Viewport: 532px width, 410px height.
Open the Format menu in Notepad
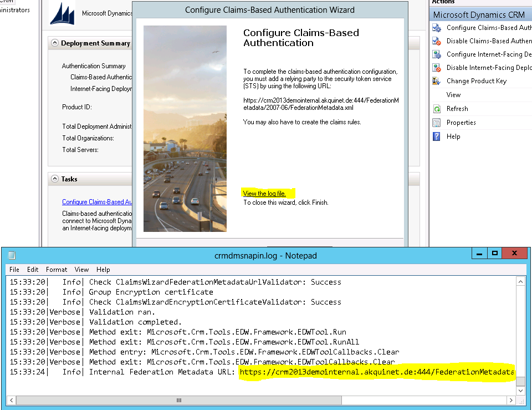56,269
